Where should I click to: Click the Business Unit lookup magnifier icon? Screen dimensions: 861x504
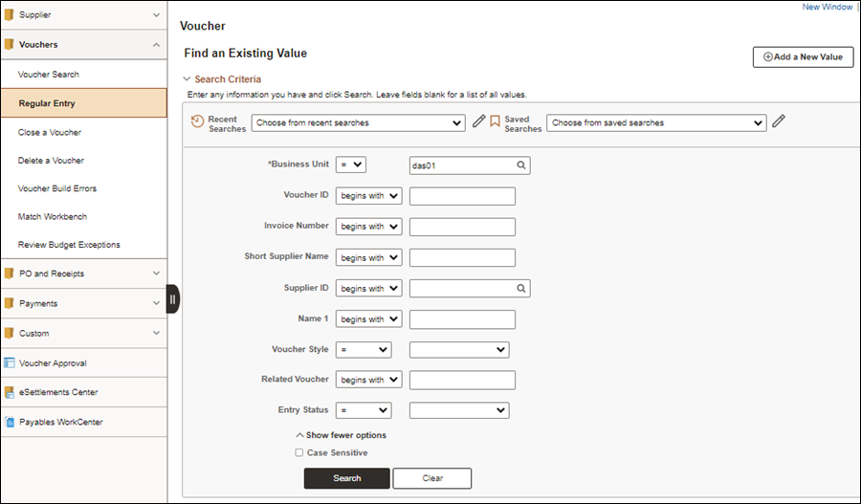pyautogui.click(x=521, y=164)
